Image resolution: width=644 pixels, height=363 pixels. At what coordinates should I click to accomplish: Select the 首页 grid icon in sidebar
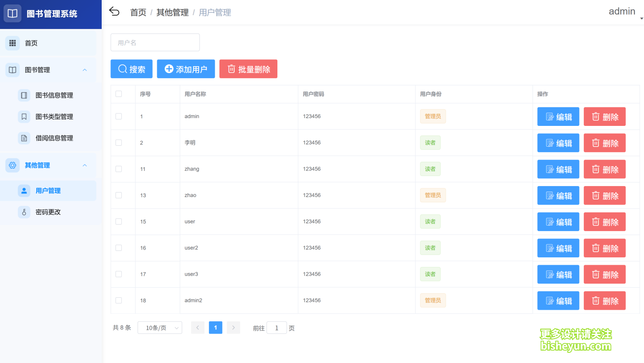pos(12,43)
